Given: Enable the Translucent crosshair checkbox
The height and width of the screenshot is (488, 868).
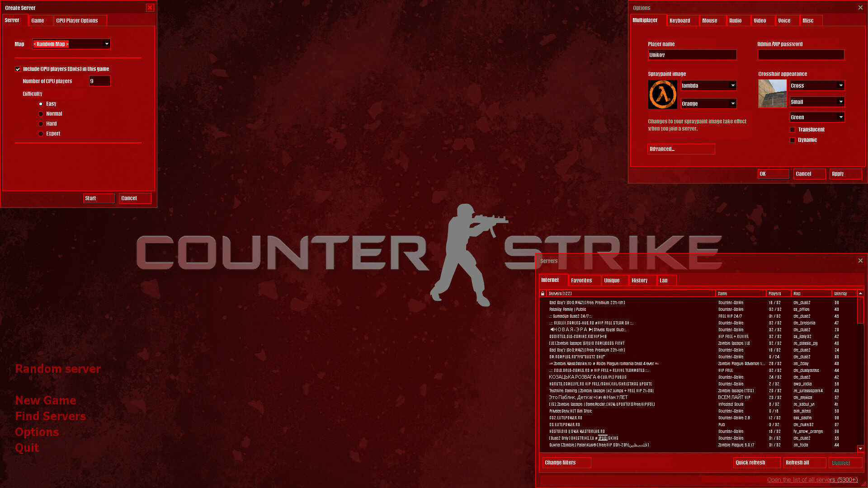Looking at the screenshot, I should tap(793, 130).
